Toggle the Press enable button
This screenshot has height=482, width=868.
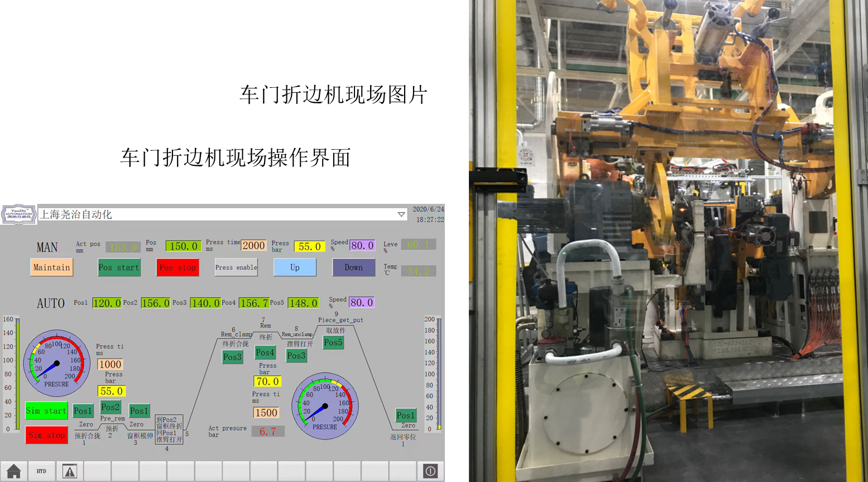click(236, 268)
